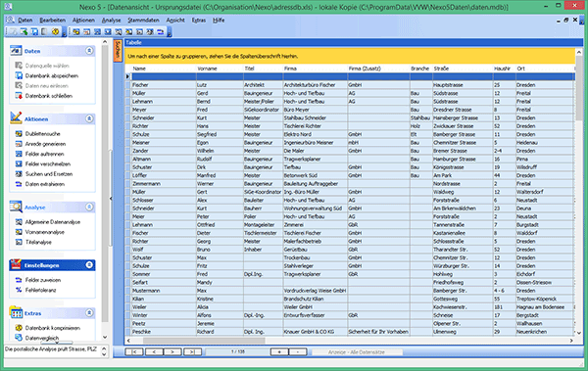588x371 pixels.
Task: Click the Dublettensuche icon in Aktionen panel
Action: pyautogui.click(x=19, y=134)
